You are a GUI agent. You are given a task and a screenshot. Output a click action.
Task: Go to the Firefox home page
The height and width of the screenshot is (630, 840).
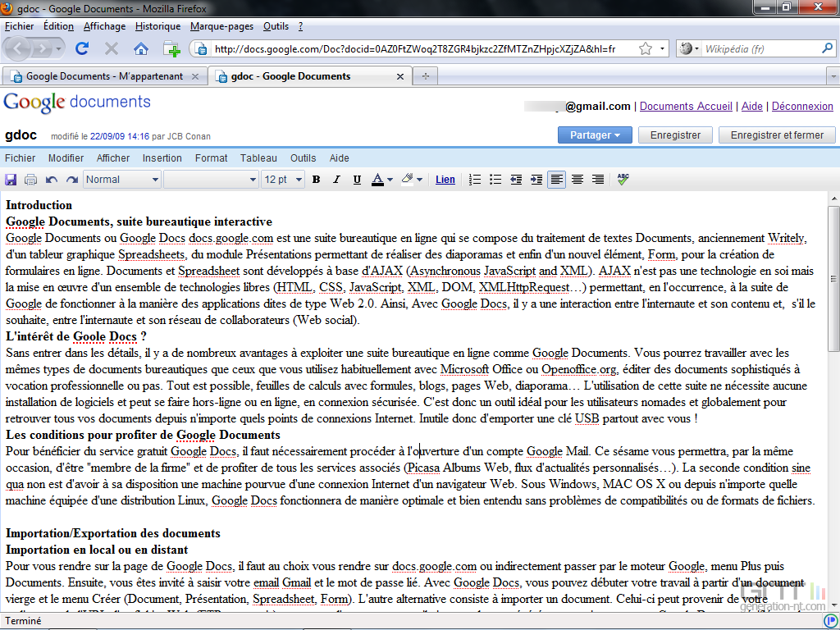coord(141,49)
